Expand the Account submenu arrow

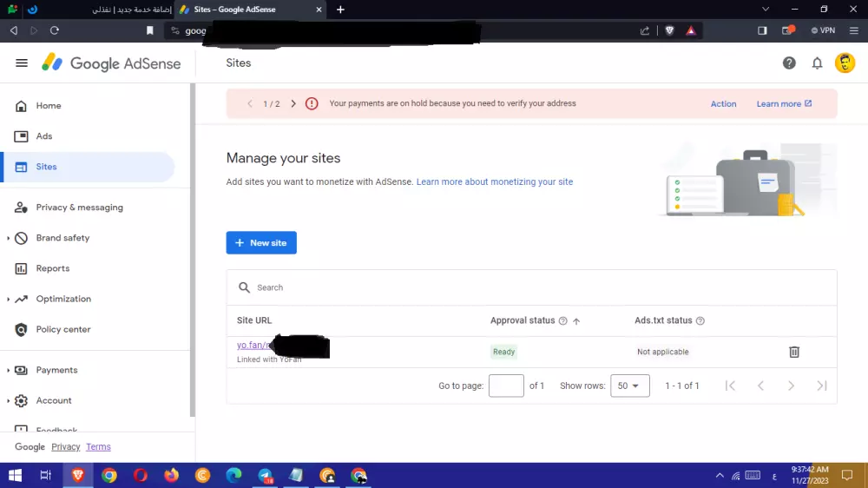coord(9,400)
